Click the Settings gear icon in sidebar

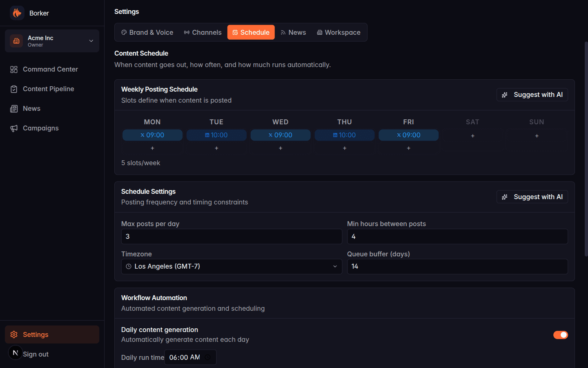point(14,334)
